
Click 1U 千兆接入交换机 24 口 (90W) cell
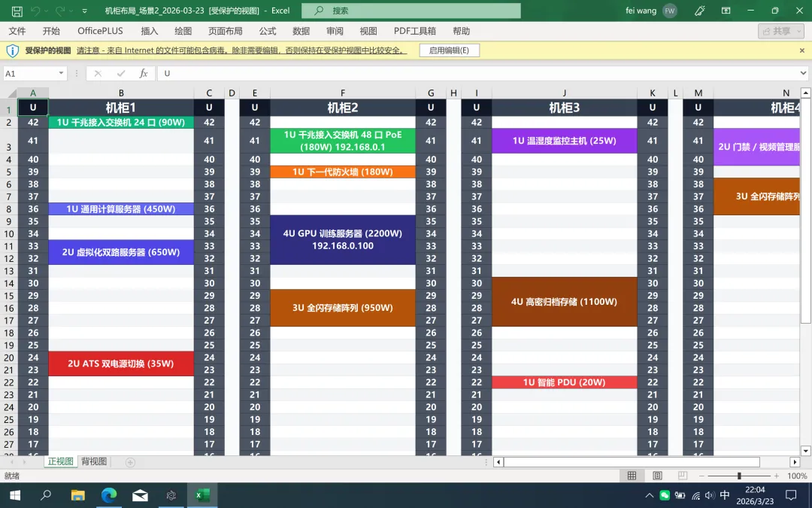121,123
